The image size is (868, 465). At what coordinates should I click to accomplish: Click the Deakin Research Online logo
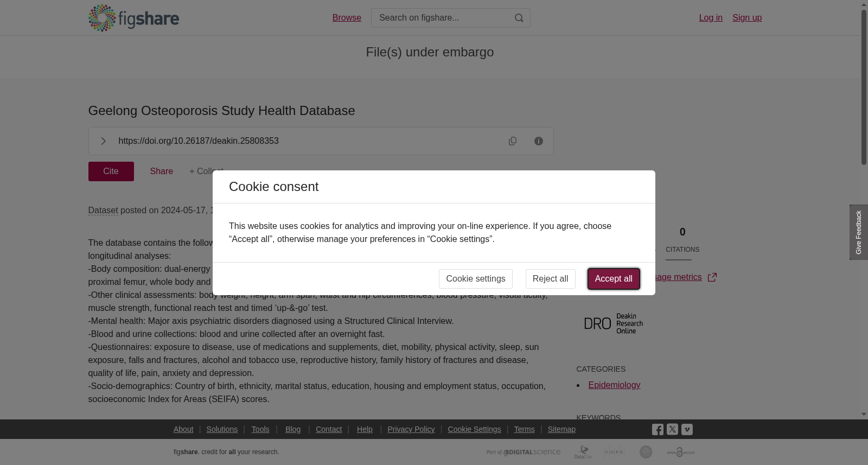pyautogui.click(x=614, y=323)
